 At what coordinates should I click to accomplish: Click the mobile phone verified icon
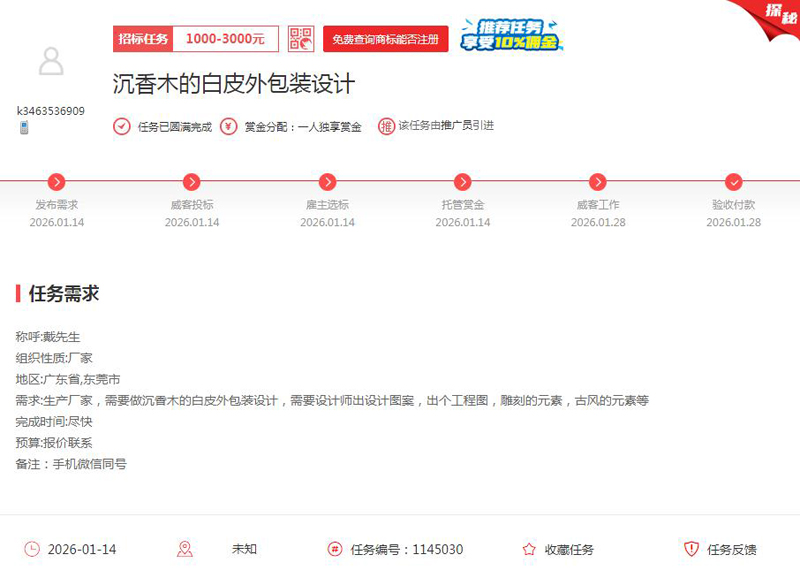tap(24, 128)
